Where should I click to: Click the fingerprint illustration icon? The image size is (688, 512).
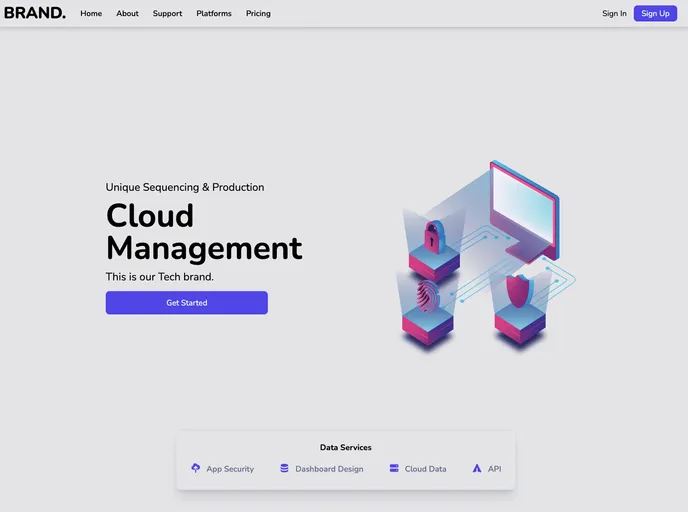[x=428, y=296]
